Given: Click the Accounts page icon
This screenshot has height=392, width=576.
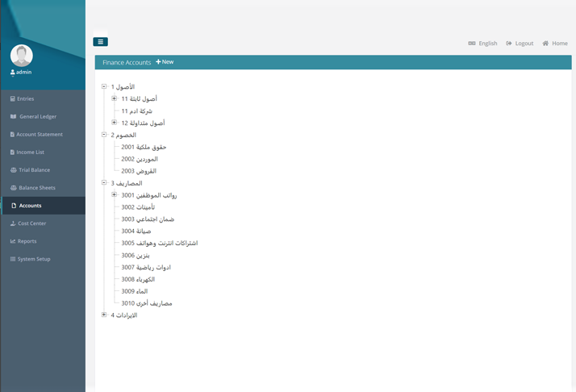Looking at the screenshot, I should pos(14,206).
